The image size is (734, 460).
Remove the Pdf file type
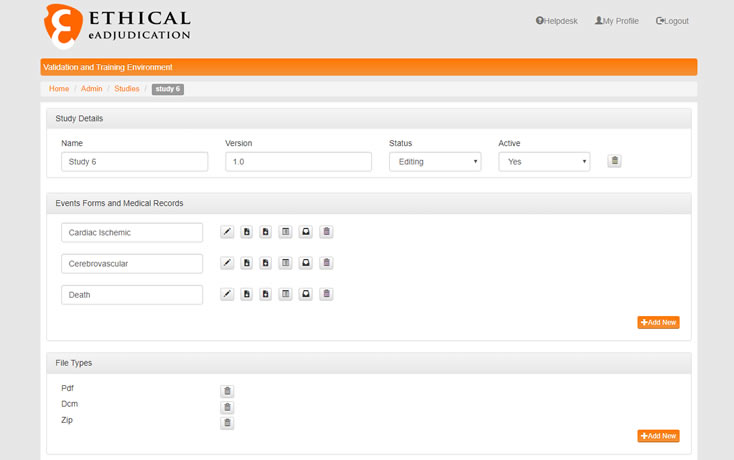click(227, 391)
